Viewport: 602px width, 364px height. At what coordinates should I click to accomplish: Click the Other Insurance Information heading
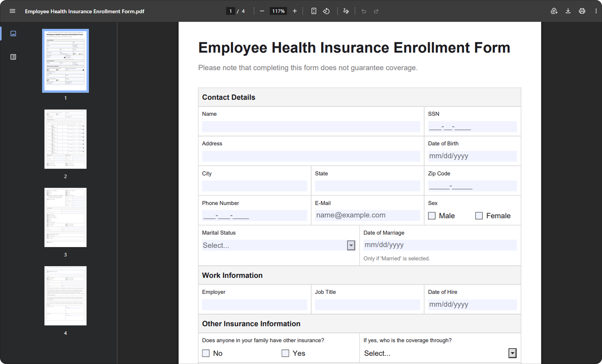click(251, 324)
